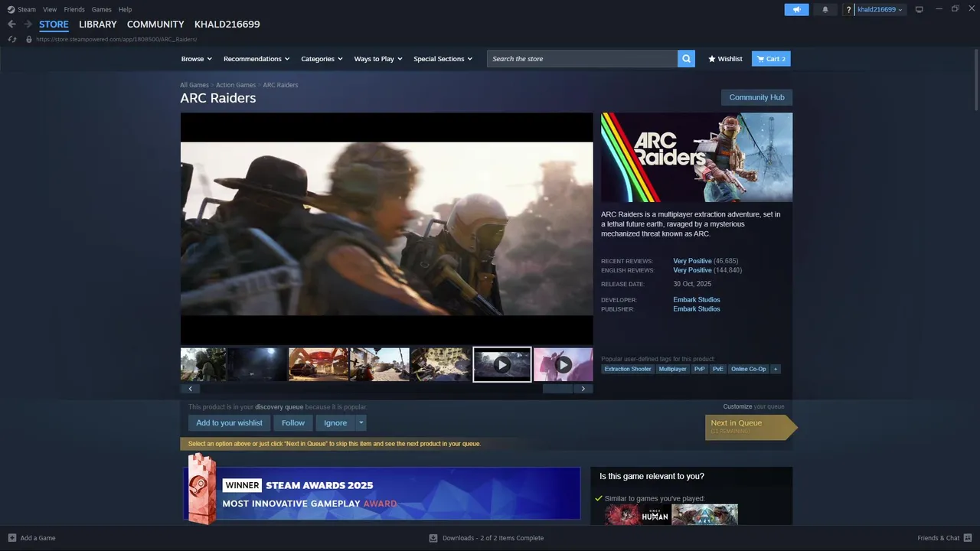This screenshot has width=980, height=551.
Task: Expand the Special Sections dropdown
Action: [443, 59]
